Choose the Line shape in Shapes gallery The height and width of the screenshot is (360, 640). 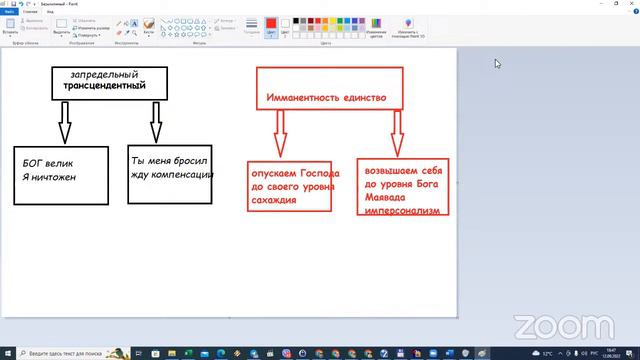(x=163, y=21)
